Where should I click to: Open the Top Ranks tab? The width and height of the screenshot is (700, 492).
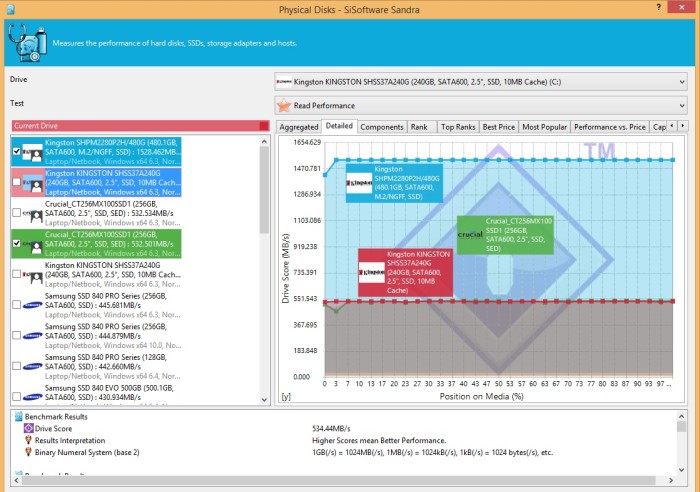[458, 127]
